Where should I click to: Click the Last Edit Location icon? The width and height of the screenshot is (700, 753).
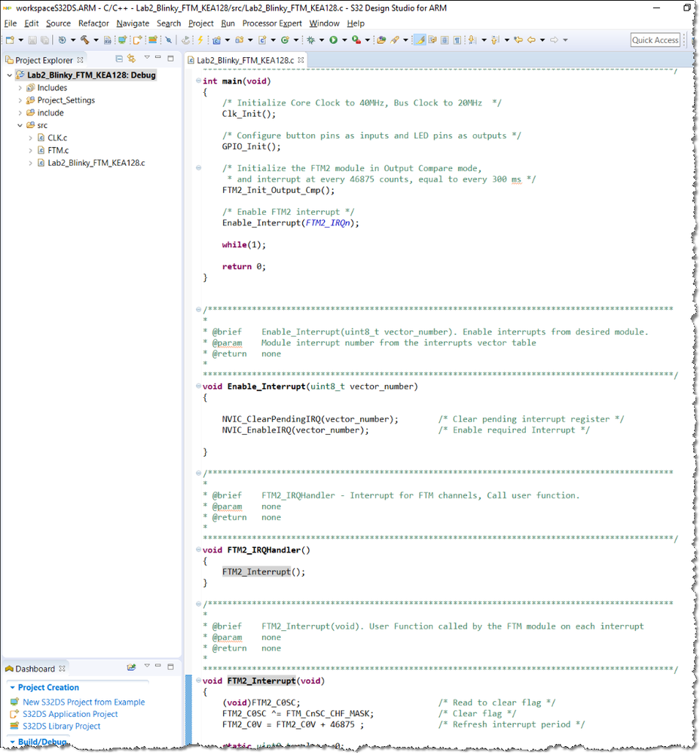[x=518, y=40]
